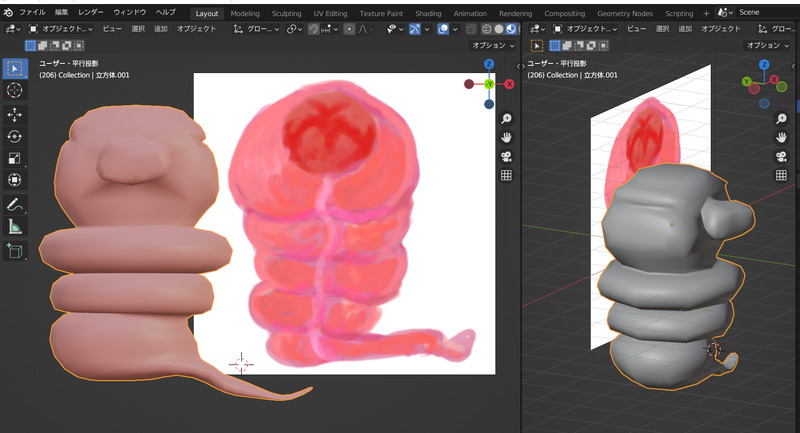Viewport: 800px width, 433px height.
Task: Choose the combined Transform tool
Action: coord(15,180)
